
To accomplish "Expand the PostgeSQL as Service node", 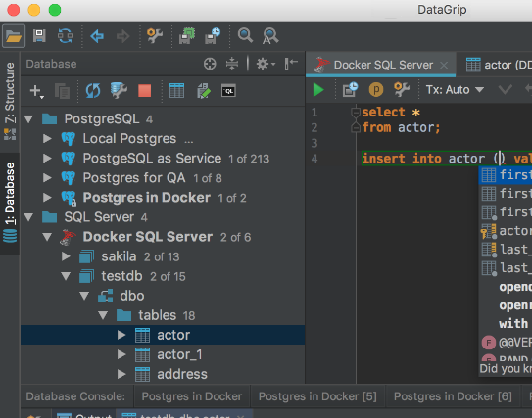I will pos(47,158).
